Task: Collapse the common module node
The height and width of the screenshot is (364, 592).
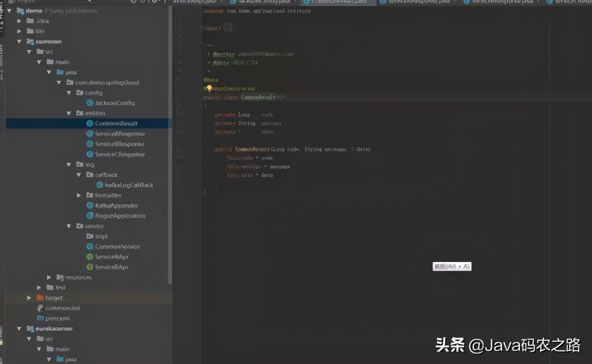Action: [19, 42]
